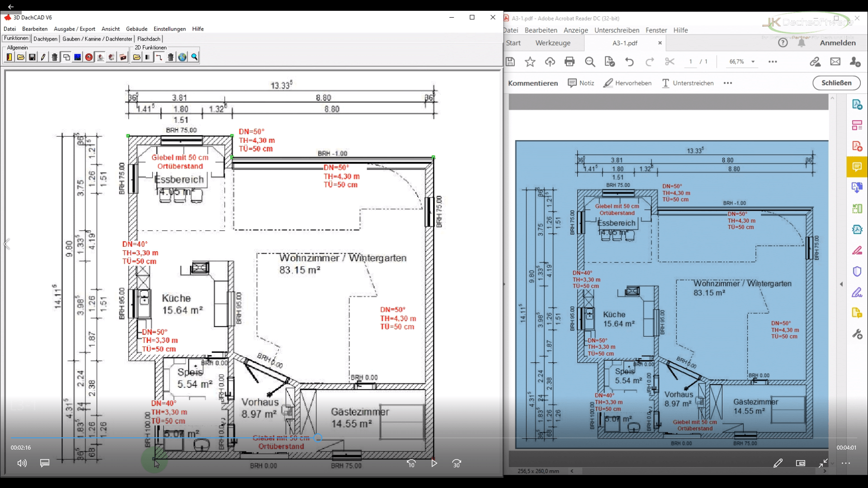Save the project using the floppy disk icon

(32, 56)
